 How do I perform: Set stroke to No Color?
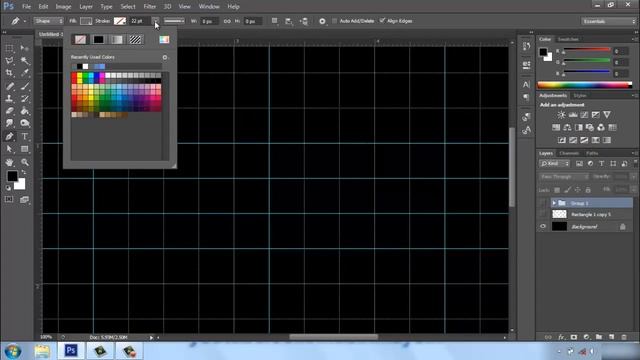coord(80,40)
